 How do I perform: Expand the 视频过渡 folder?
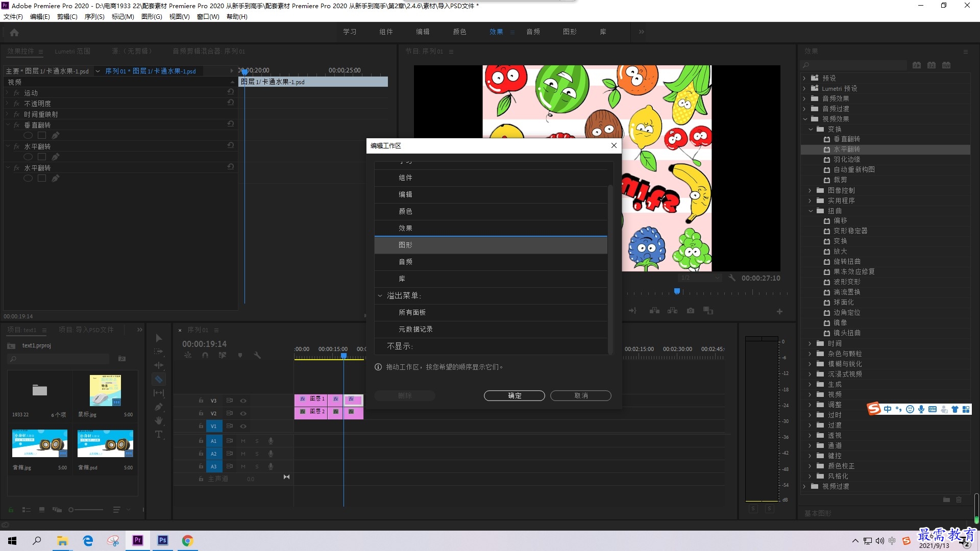click(804, 486)
